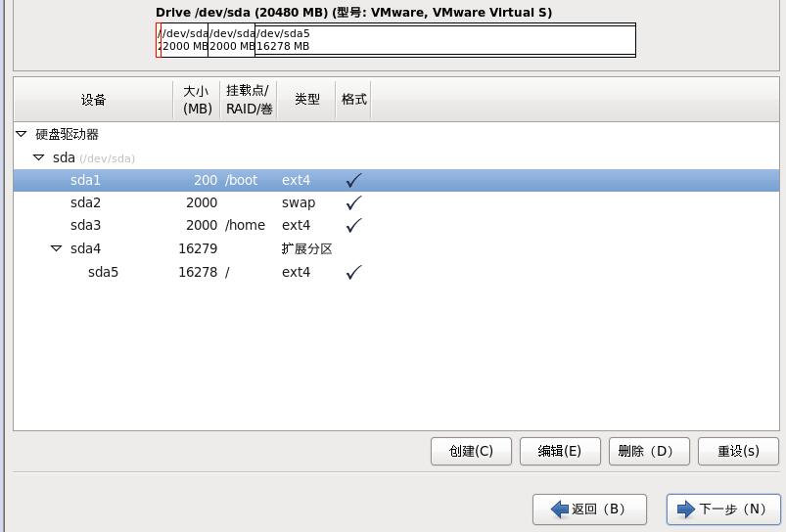Sort by 挂载点/RAID/卷 column header
The image size is (786, 532).
tap(250, 100)
